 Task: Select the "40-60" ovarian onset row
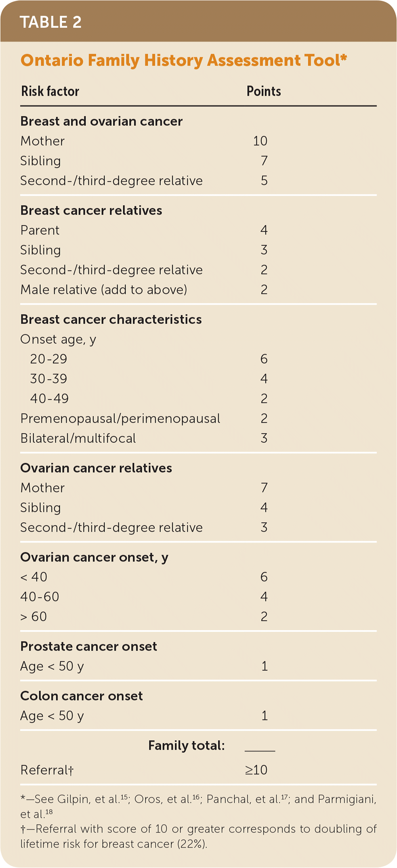[40, 597]
